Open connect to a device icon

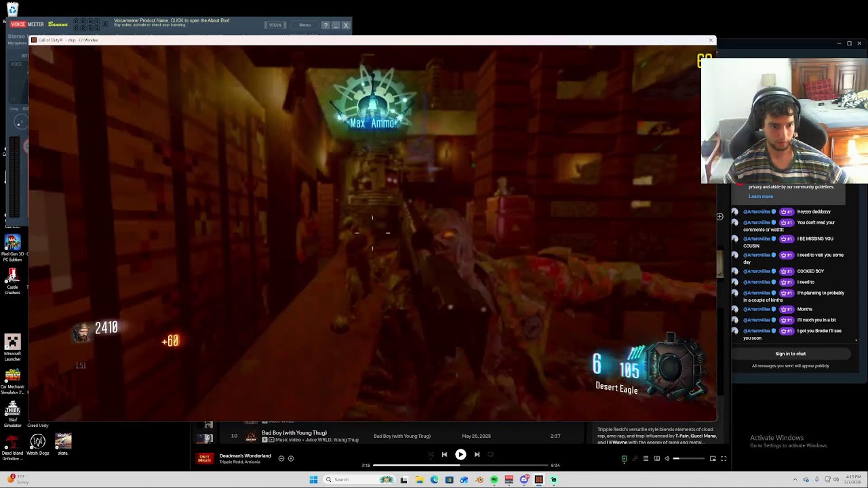pyautogui.click(x=656, y=459)
